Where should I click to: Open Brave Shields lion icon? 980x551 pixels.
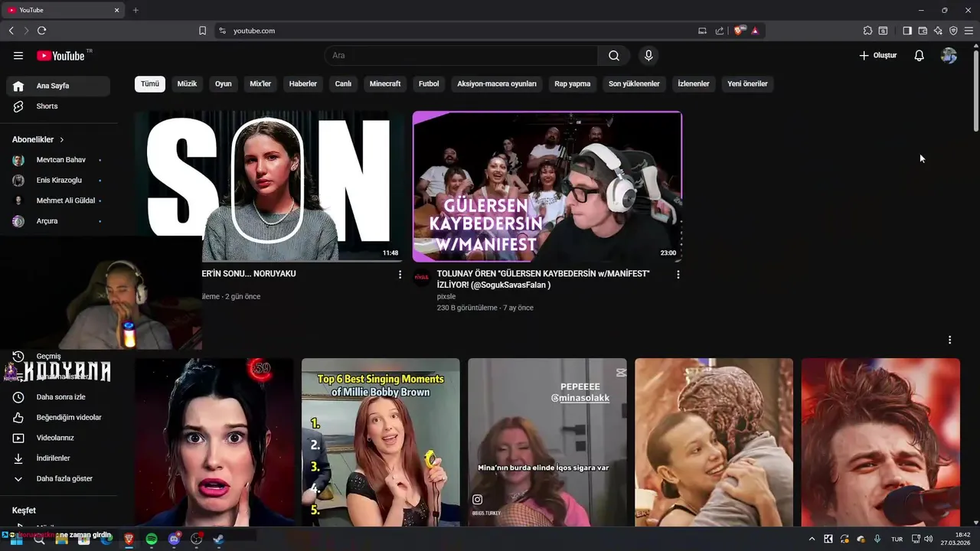tap(740, 31)
